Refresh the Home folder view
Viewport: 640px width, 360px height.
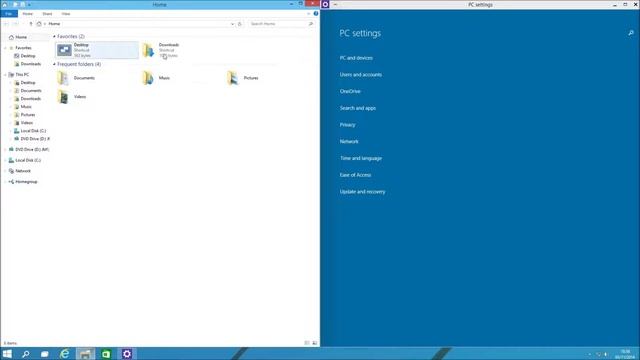(240, 24)
